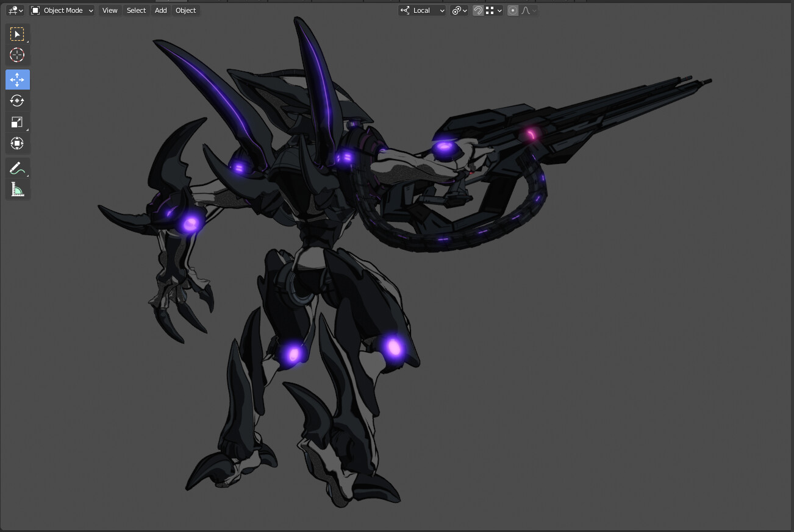
Task: Select the Scale tool
Action: (x=17, y=122)
